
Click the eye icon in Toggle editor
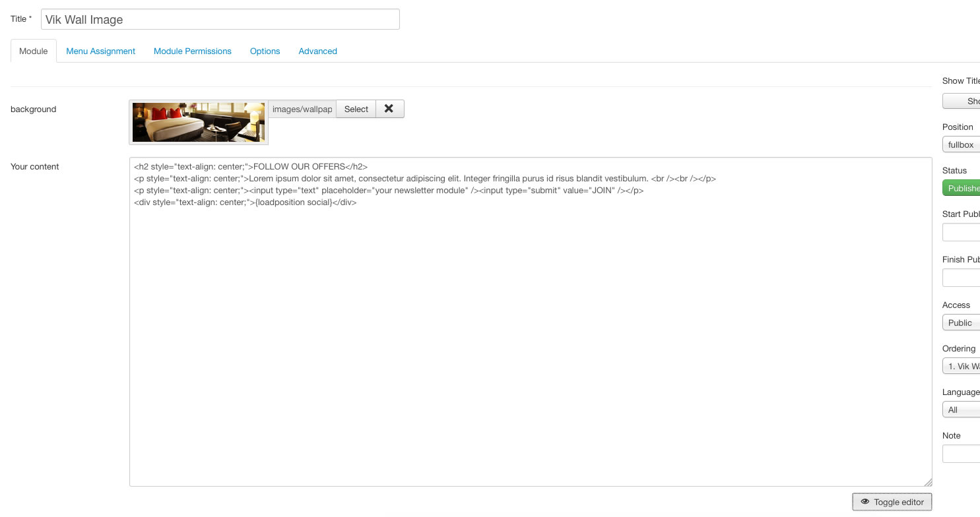coord(865,502)
